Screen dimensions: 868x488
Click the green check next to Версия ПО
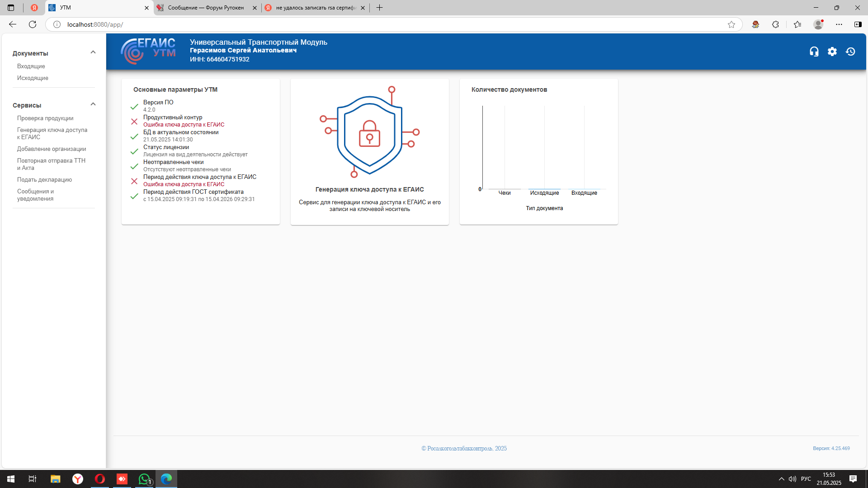coord(134,107)
